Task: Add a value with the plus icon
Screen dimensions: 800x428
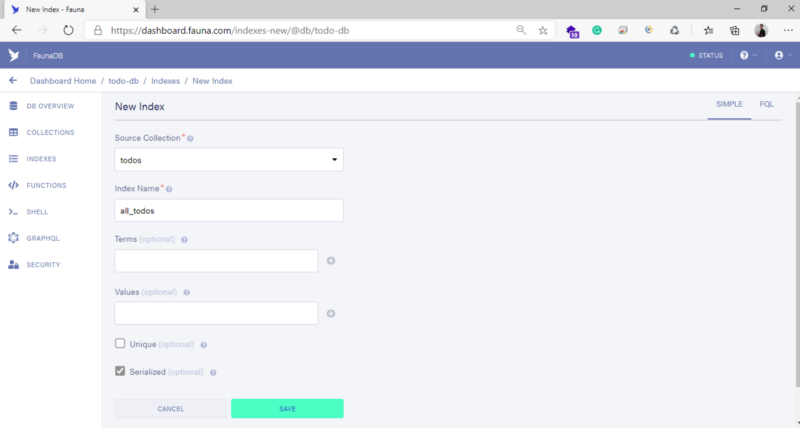Action: 331,314
